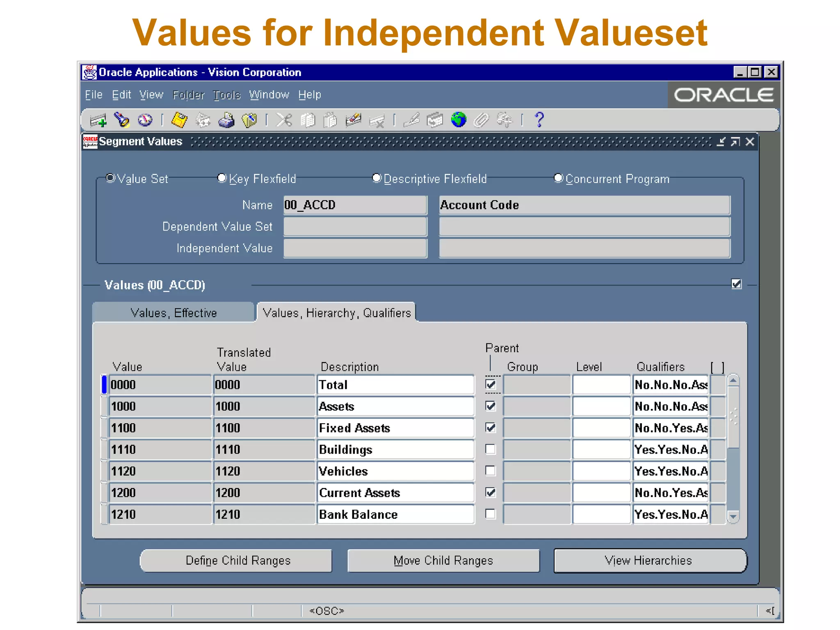This screenshot has width=840, height=630.
Task: Click scroll down arrow of values list
Action: [733, 517]
